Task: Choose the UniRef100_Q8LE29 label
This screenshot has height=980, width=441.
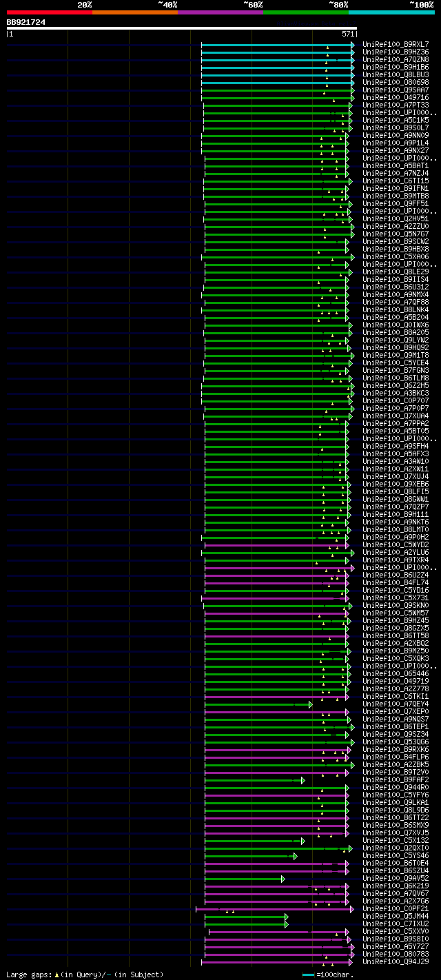Action: (x=396, y=272)
